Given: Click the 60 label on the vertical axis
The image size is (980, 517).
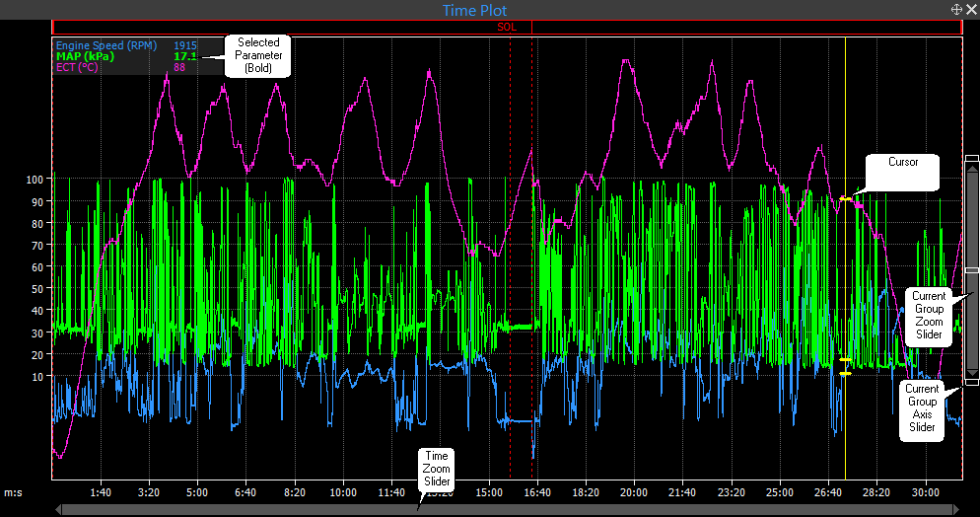Looking at the screenshot, I should pos(37,267).
